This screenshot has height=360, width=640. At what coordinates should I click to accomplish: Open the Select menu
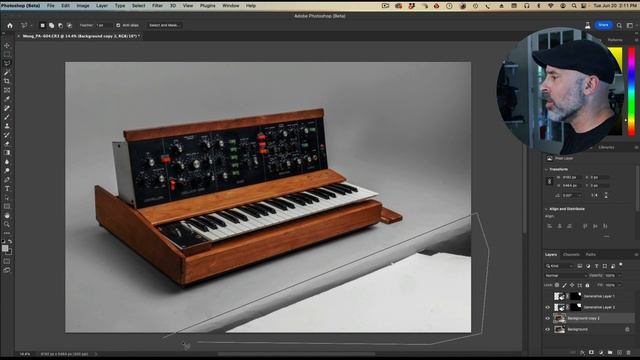point(138,6)
